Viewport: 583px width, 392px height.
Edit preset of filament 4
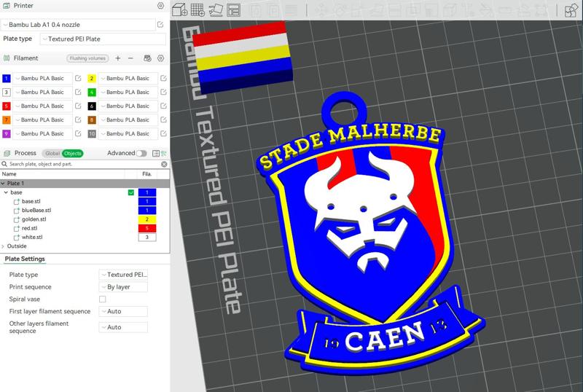pyautogui.click(x=163, y=92)
